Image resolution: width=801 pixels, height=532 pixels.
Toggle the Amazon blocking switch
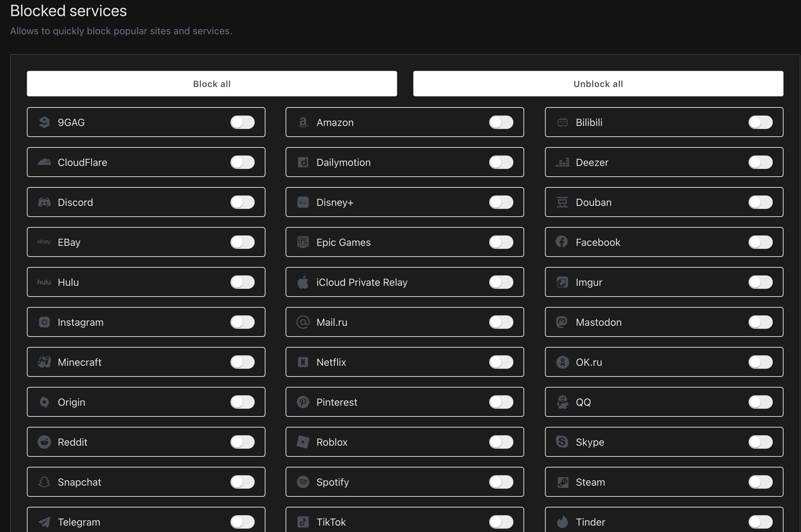click(x=501, y=122)
